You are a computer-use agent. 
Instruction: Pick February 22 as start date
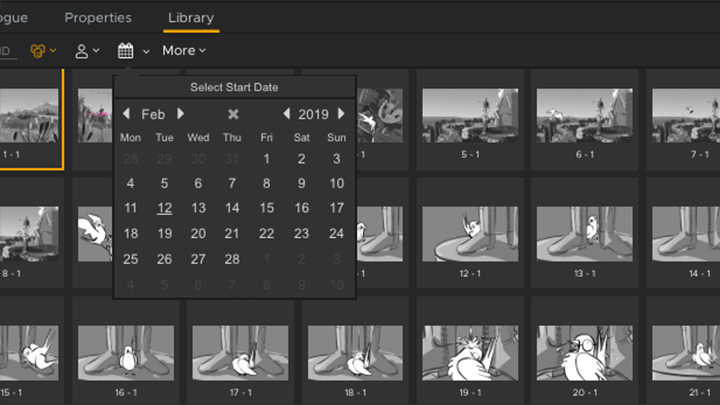266,234
